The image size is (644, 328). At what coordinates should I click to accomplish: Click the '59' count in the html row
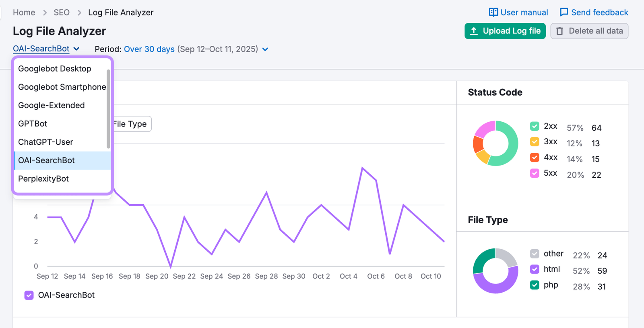pyautogui.click(x=602, y=271)
